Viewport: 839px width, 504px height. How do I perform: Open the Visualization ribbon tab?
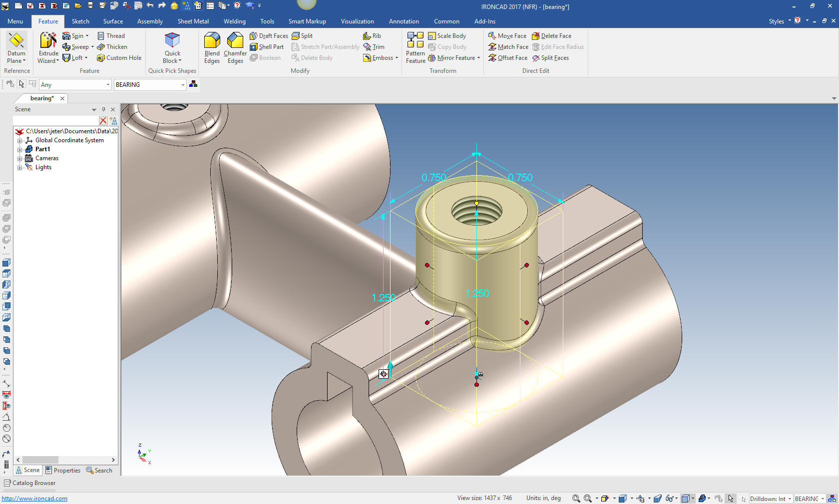(x=357, y=21)
